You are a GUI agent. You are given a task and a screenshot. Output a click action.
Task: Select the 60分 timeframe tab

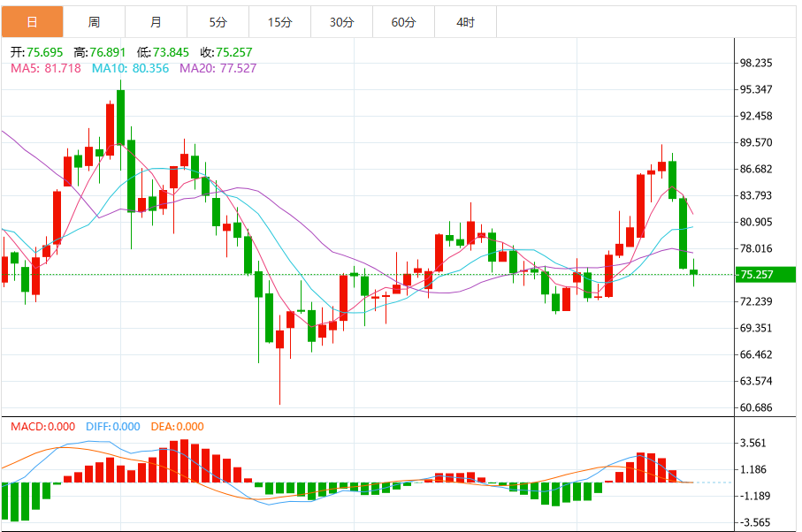click(403, 22)
